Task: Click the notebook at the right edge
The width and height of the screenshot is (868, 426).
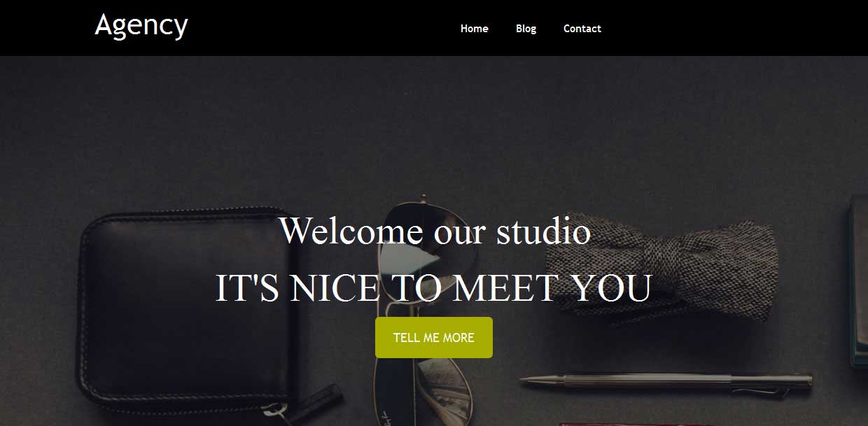Action: pos(858,280)
